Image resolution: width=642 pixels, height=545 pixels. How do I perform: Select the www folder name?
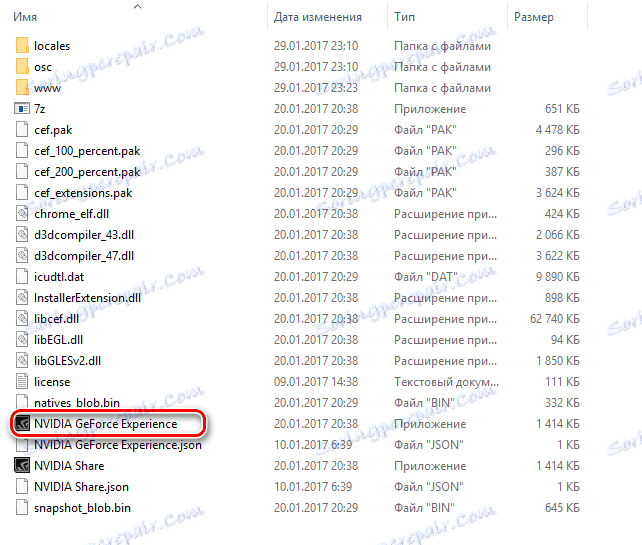tap(47, 88)
